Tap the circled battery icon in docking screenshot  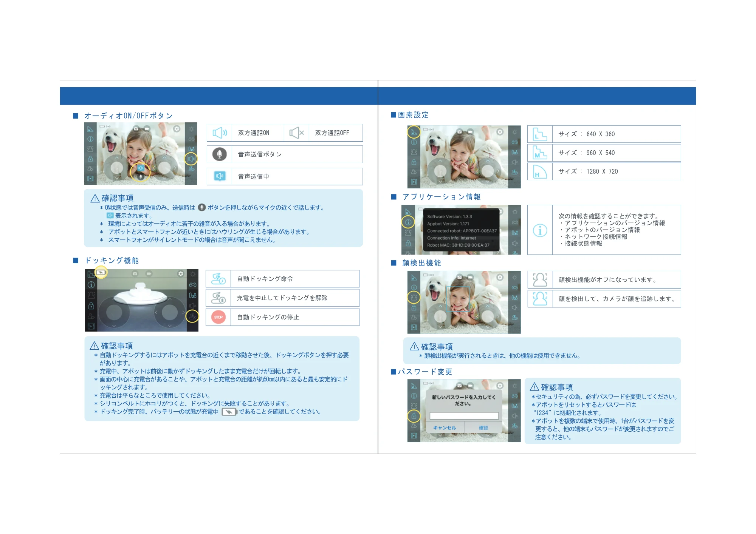click(101, 272)
